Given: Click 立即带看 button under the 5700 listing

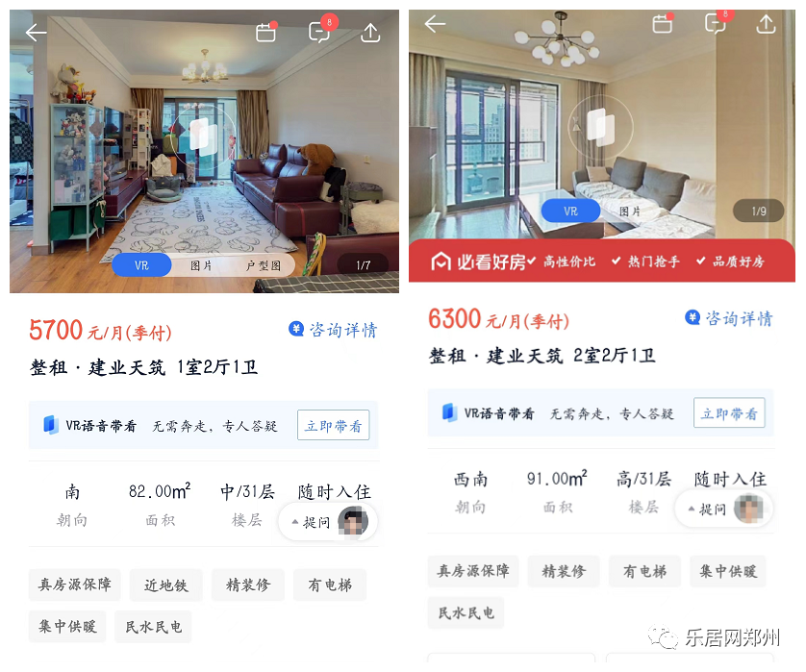Looking at the screenshot, I should [x=333, y=425].
